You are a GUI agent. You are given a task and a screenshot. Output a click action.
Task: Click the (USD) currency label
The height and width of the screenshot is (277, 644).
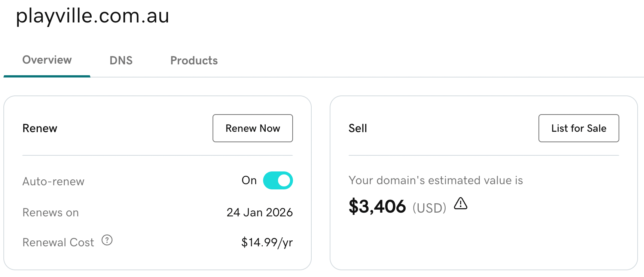(x=429, y=208)
